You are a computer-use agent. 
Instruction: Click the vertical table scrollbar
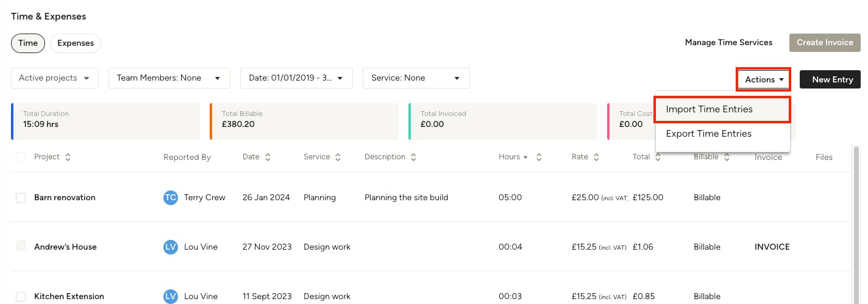856,224
